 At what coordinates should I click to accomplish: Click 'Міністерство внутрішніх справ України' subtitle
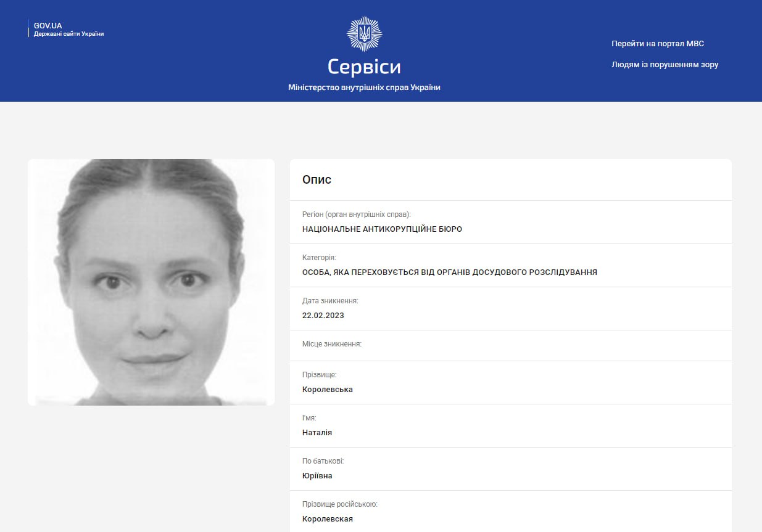pos(364,88)
